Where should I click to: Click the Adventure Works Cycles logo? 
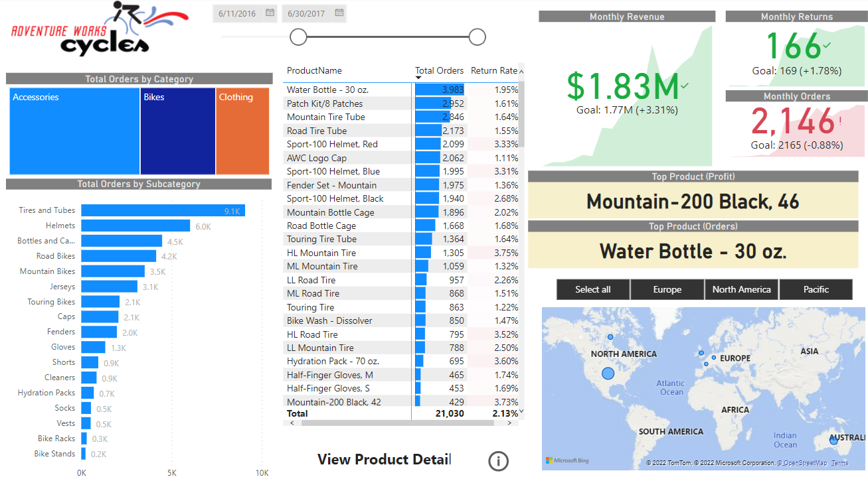[100, 30]
